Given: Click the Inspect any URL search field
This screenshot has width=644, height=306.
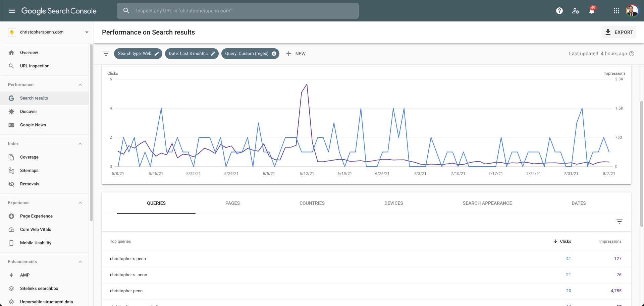Looking at the screenshot, I should (x=238, y=11).
